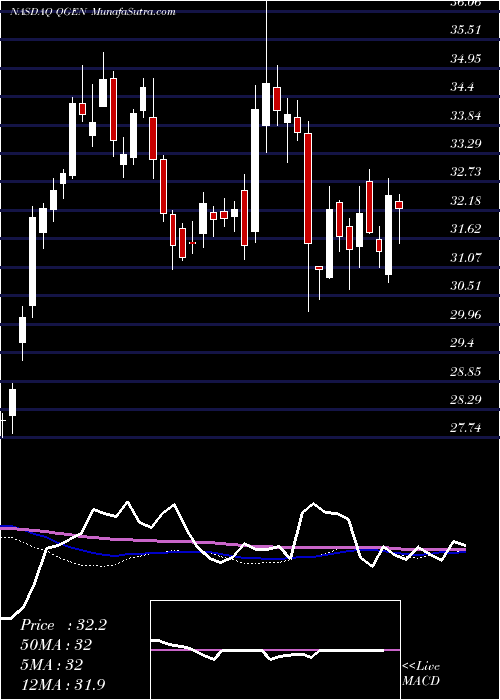Click the 34.95 price axis label
The width and height of the screenshot is (500, 700).
pos(465,58)
